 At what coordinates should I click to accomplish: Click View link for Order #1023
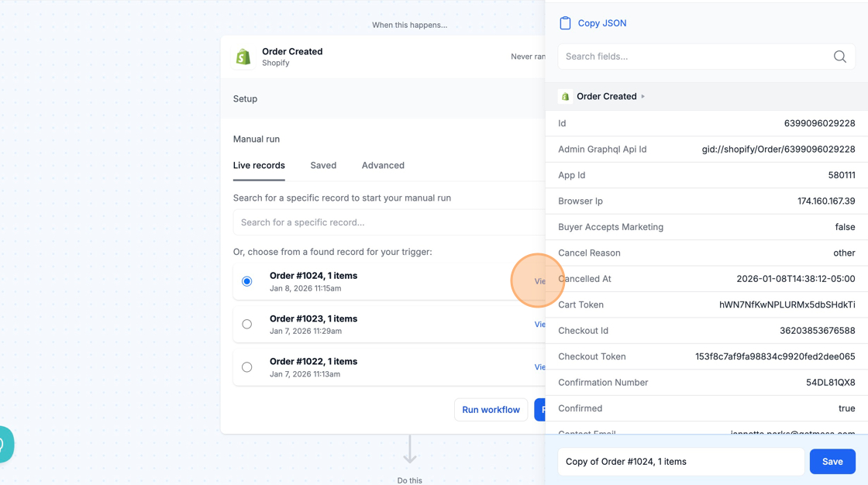(539, 325)
